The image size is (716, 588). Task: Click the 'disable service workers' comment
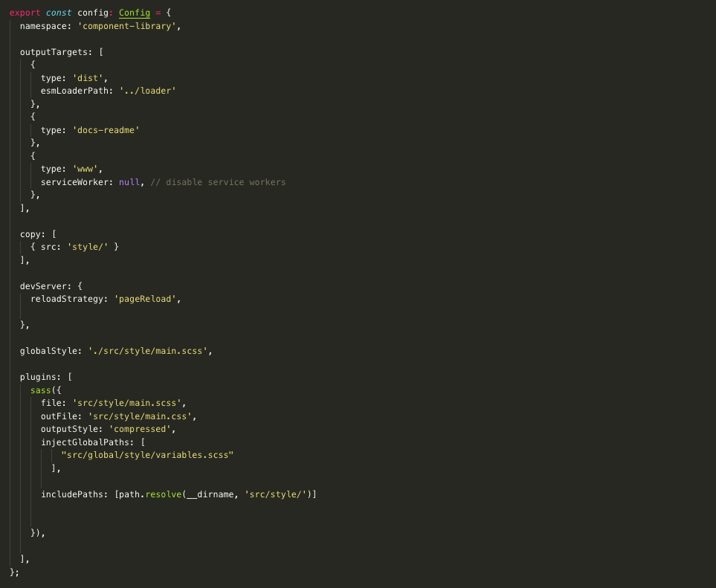click(218, 182)
